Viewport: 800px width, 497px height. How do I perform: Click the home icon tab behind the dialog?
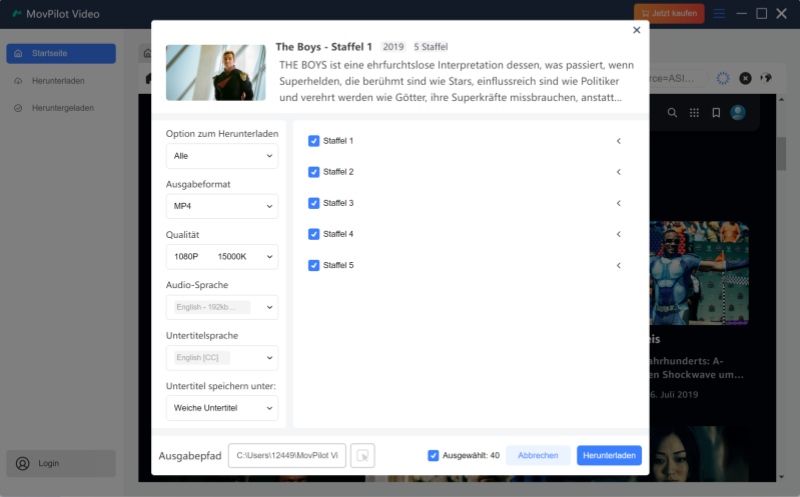(x=147, y=53)
